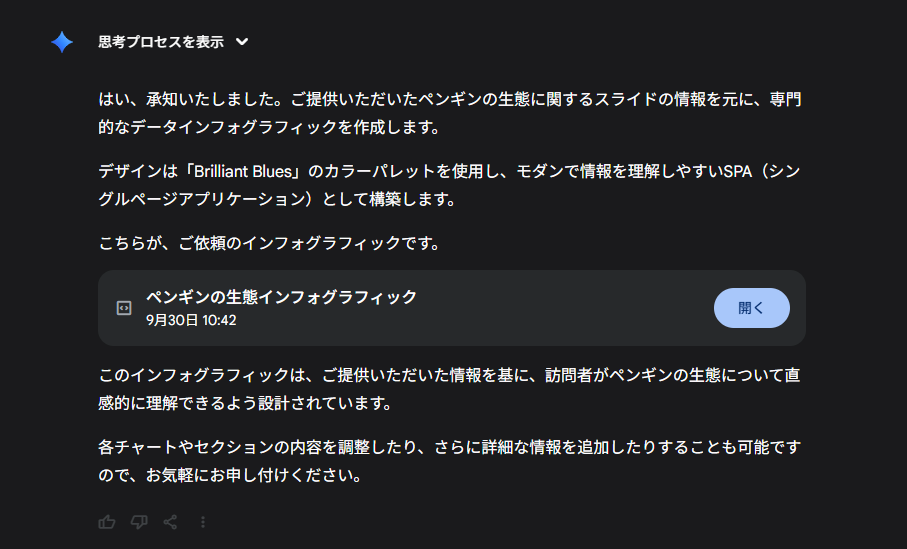Click the line こちらが、ご依頼のインフォグラフィックです
Image resolution: width=907 pixels, height=549 pixels.
[269, 243]
